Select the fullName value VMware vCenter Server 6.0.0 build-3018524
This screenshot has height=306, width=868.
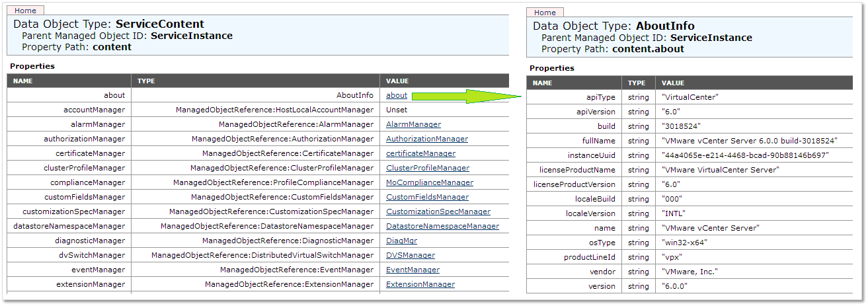(750, 141)
